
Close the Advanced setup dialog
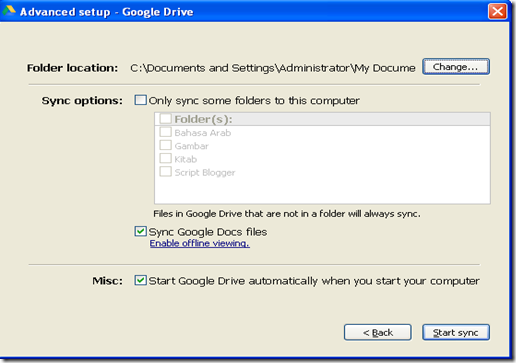(x=497, y=12)
